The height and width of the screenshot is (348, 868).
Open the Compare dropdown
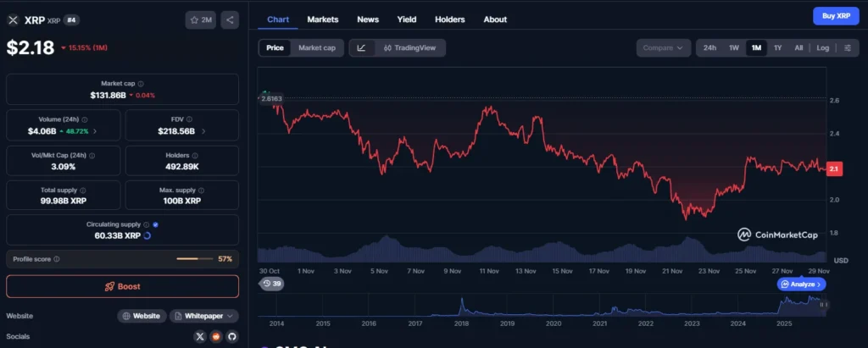point(663,48)
